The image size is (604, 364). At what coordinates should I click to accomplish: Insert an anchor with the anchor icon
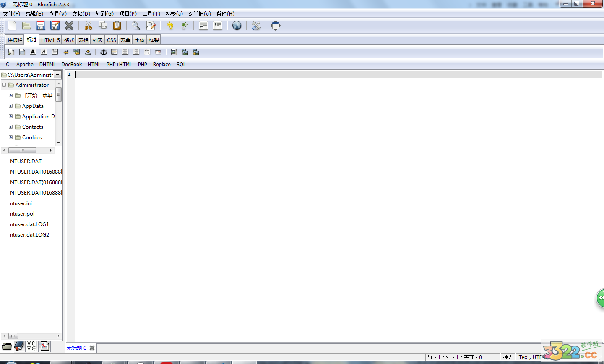[104, 52]
